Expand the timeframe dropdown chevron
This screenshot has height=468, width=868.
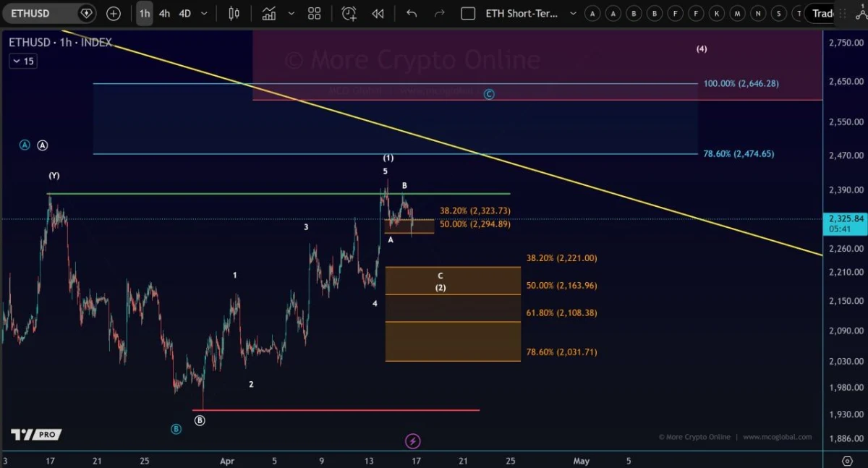click(x=203, y=13)
